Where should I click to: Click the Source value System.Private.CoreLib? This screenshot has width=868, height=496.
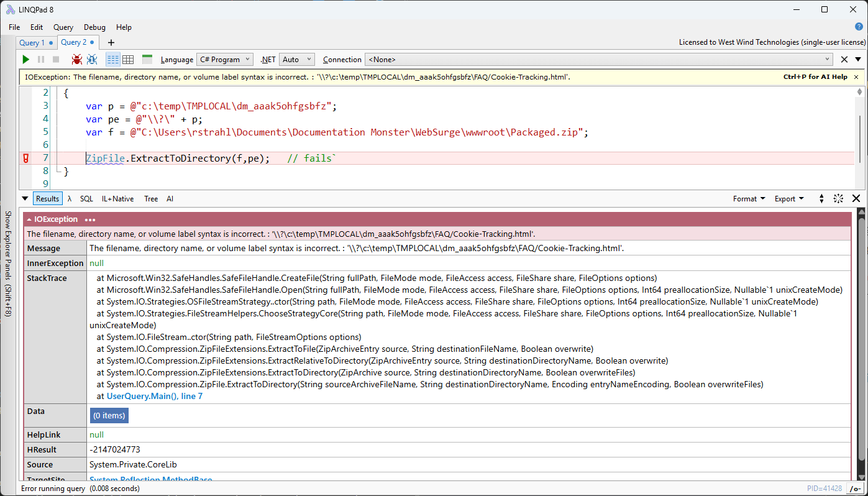[x=134, y=464]
